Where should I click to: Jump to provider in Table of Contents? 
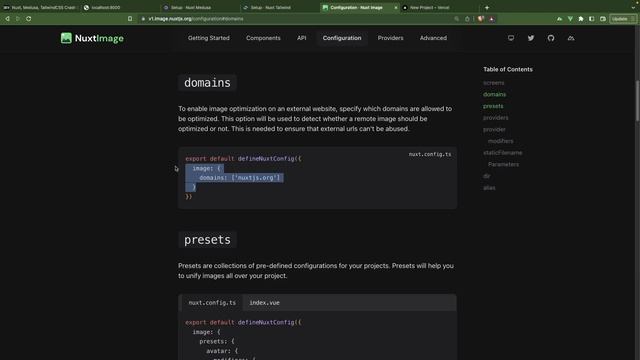494,129
